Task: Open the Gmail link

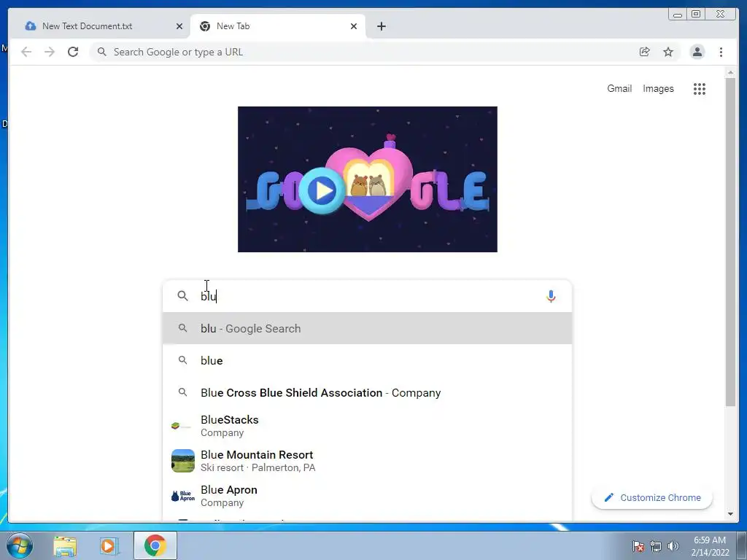Action: (619, 88)
